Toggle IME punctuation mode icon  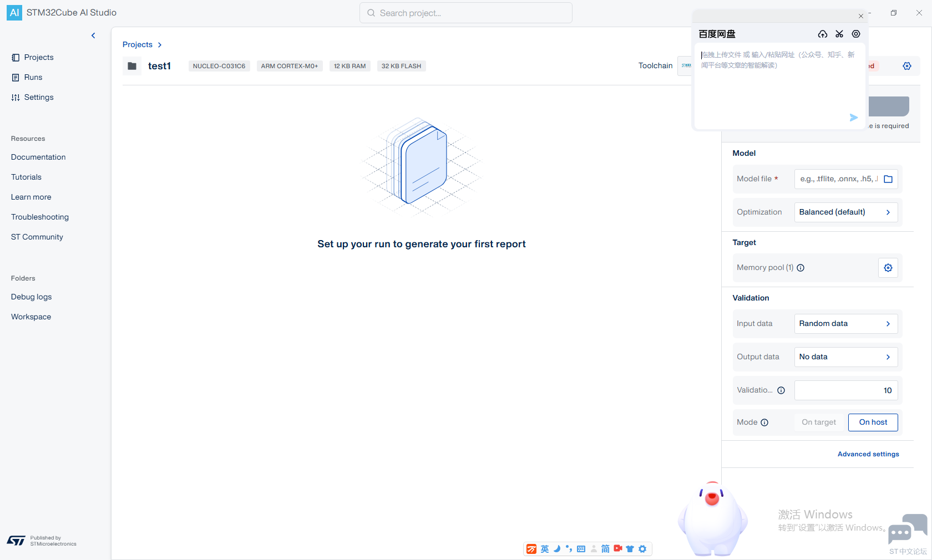tap(569, 549)
